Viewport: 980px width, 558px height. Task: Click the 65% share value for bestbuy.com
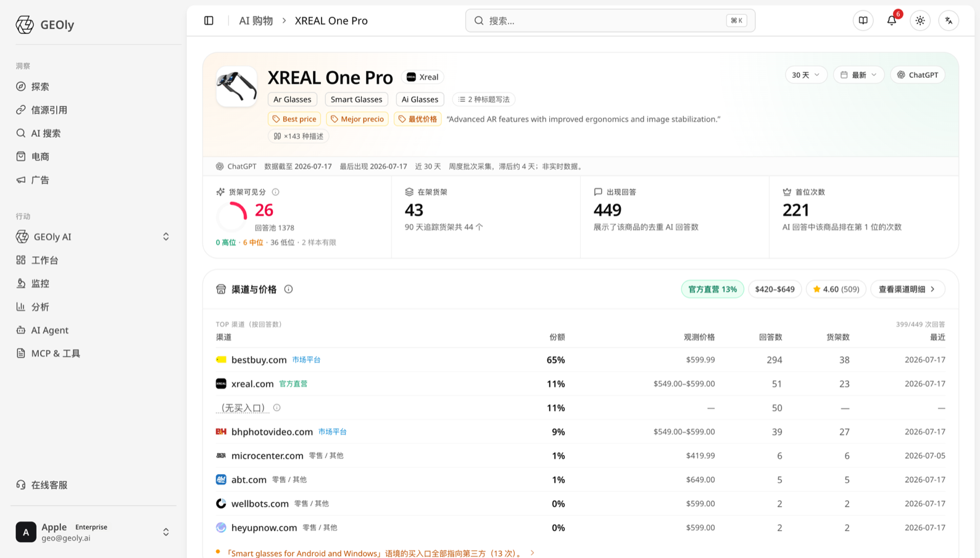click(x=555, y=360)
